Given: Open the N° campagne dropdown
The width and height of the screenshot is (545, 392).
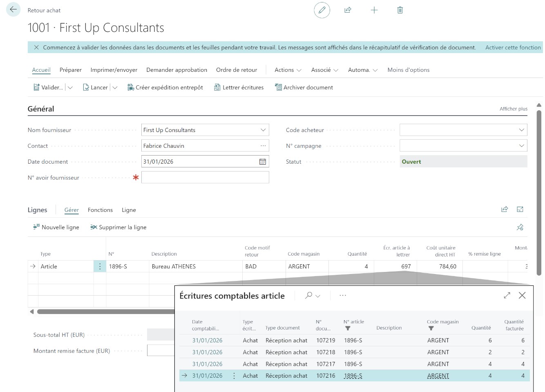Looking at the screenshot, I should 521,146.
